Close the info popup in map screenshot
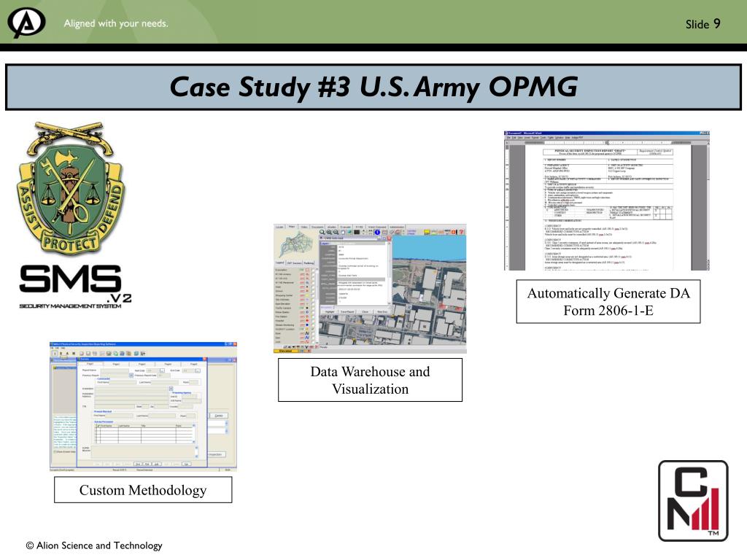This screenshot has height=560, width=747. [389, 238]
